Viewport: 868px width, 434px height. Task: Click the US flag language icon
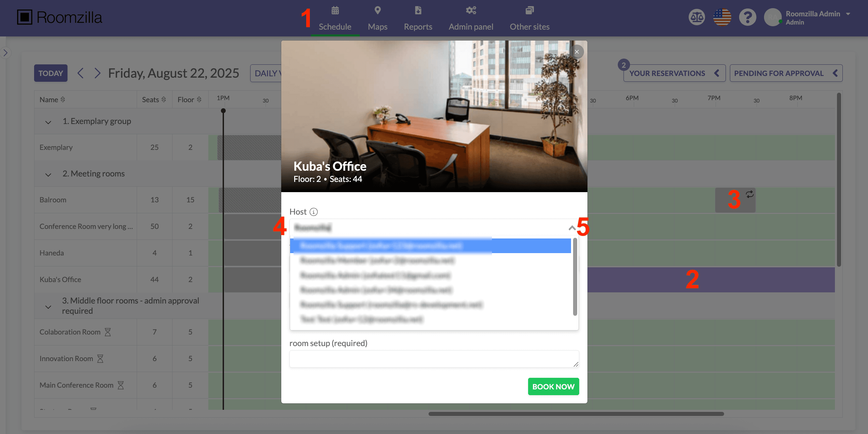click(x=722, y=17)
